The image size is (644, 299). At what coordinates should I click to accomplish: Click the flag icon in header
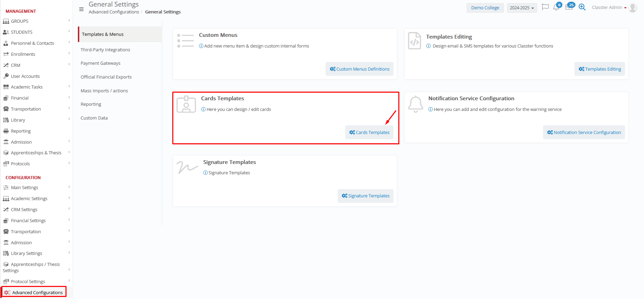click(x=545, y=7)
